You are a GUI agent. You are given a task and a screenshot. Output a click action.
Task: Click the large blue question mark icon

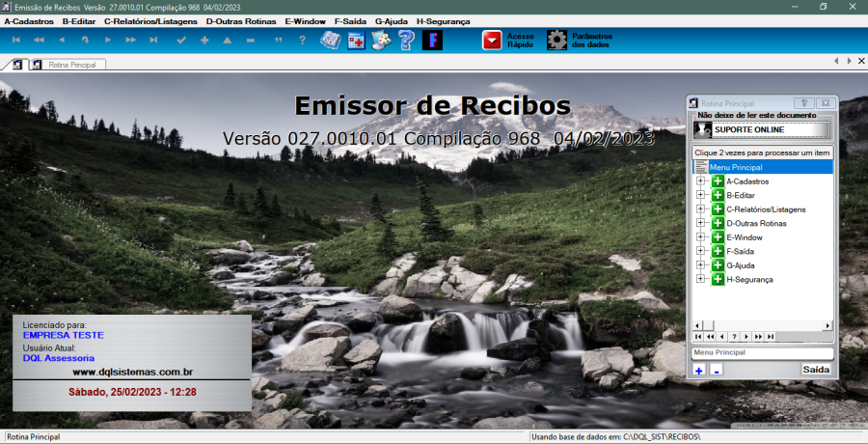406,41
